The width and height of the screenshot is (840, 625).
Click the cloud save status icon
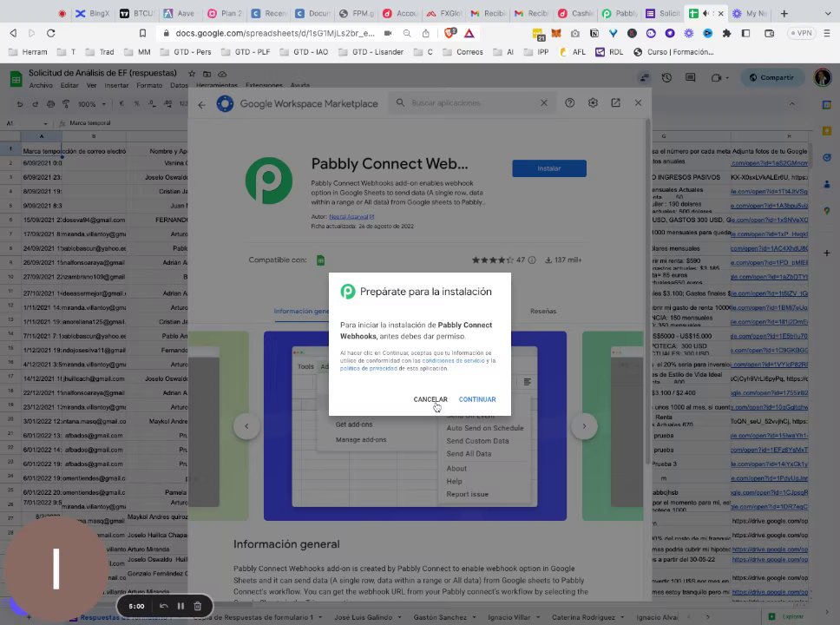tap(222, 74)
